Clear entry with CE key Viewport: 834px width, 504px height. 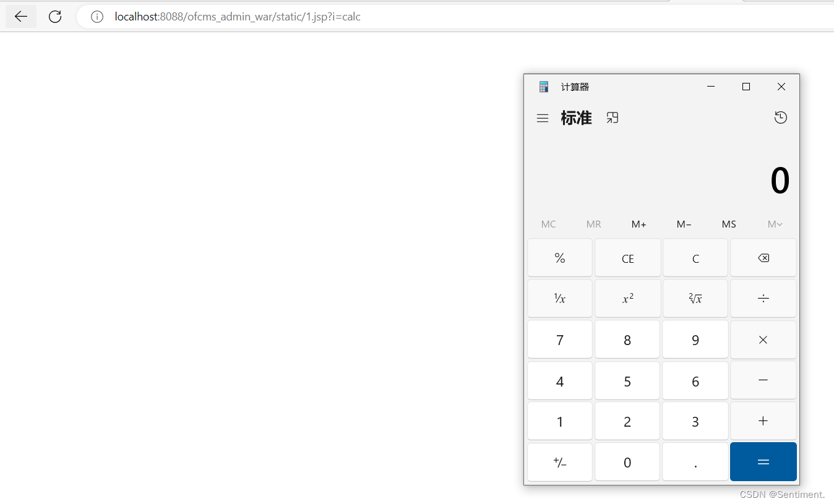click(x=627, y=258)
